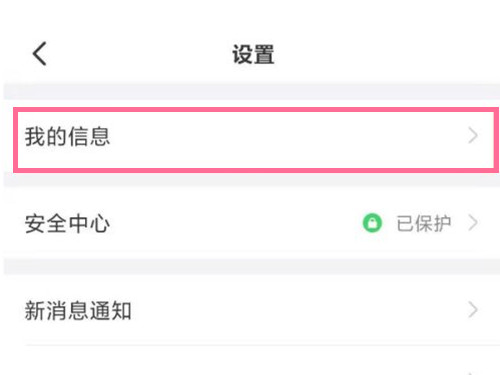Click the arrow icon beside 已保护
This screenshot has width=500, height=375.
473,223
